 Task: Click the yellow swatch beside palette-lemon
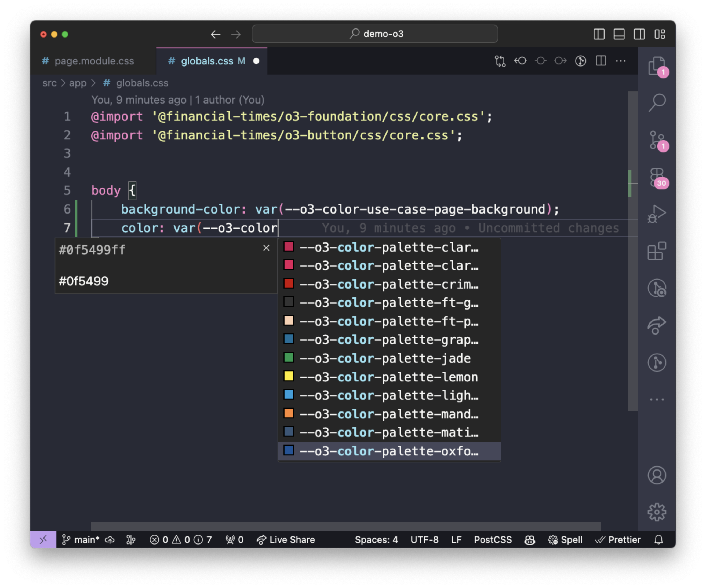289,376
